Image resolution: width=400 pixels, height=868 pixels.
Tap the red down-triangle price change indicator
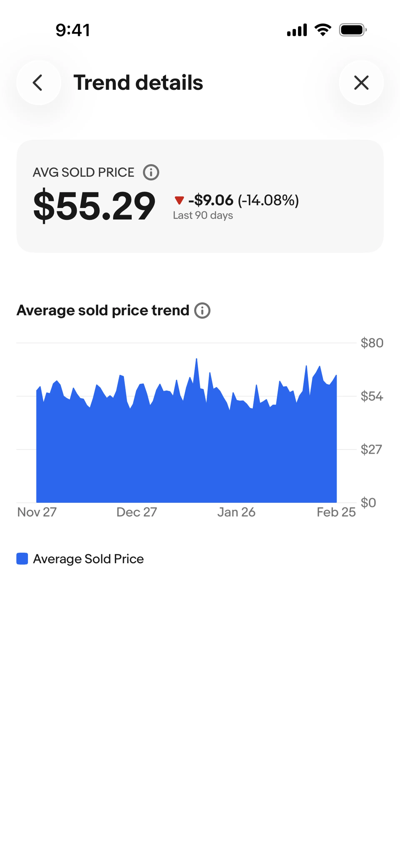(179, 200)
